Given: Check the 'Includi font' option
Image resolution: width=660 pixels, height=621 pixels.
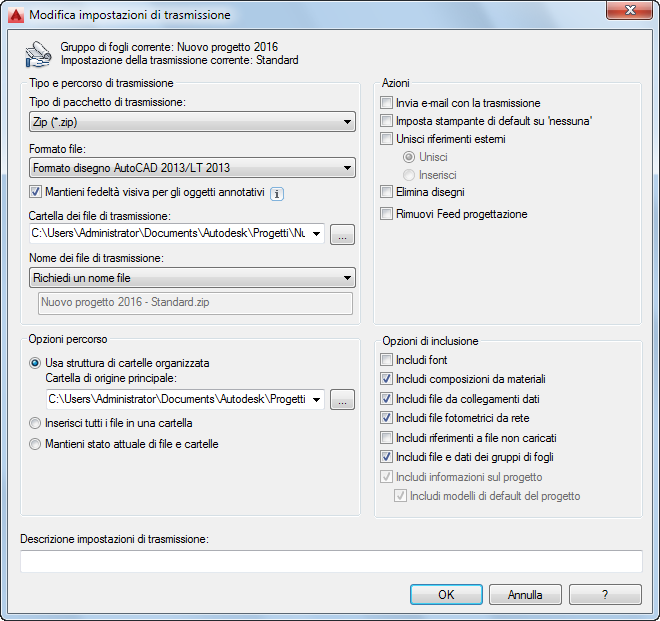Looking at the screenshot, I should click(x=387, y=360).
